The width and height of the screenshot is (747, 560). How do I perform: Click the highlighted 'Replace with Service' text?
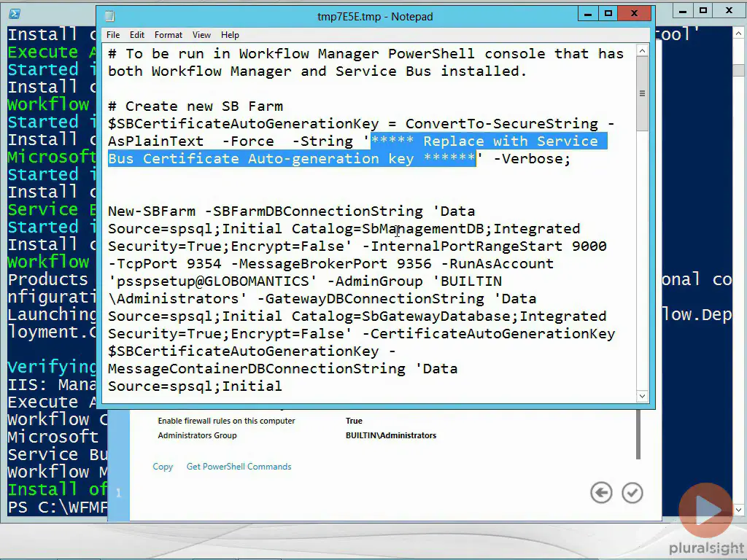click(x=510, y=141)
